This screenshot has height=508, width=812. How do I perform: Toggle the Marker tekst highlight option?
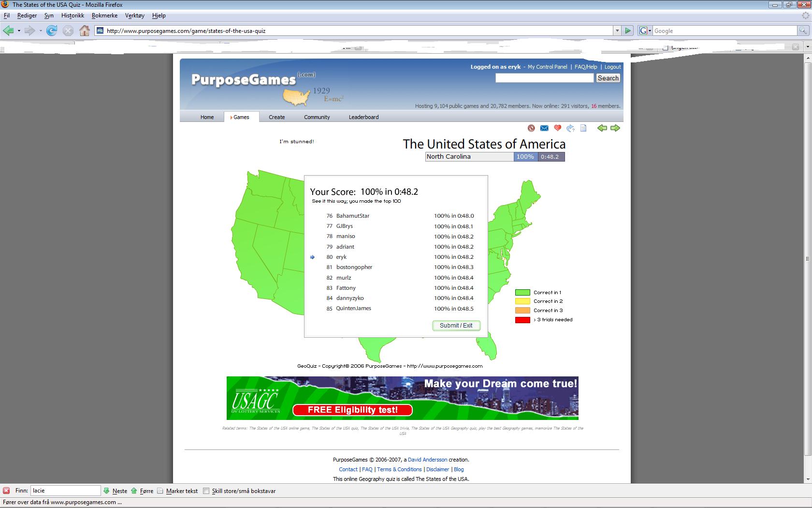(x=177, y=491)
